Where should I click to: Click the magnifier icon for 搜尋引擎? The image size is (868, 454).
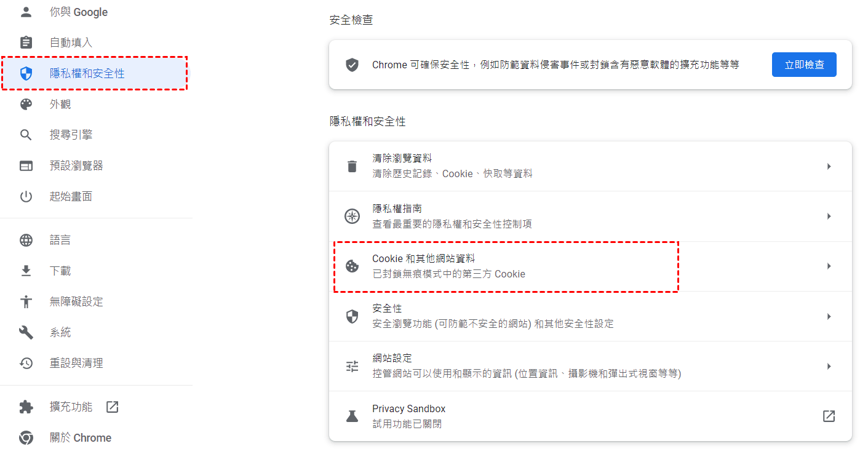click(x=26, y=135)
